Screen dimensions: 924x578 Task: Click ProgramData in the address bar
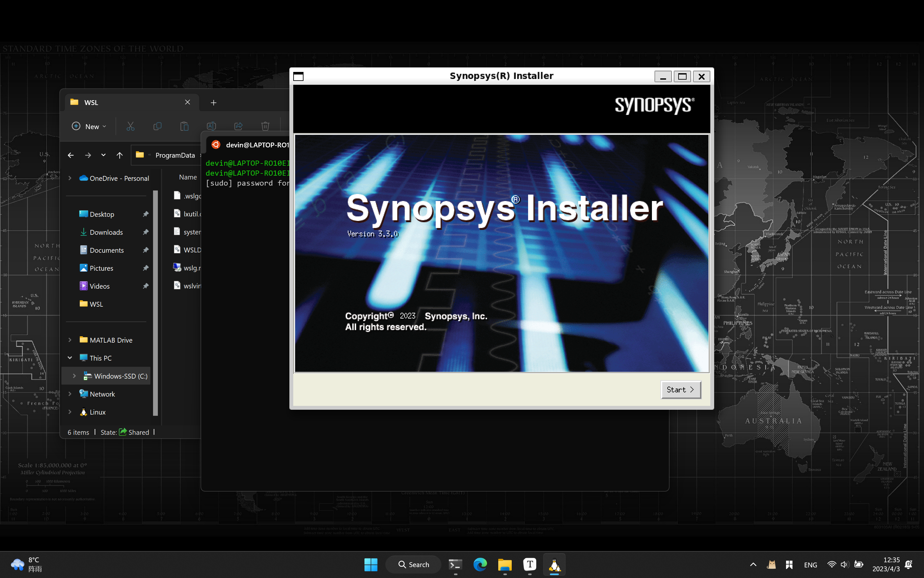(x=175, y=155)
